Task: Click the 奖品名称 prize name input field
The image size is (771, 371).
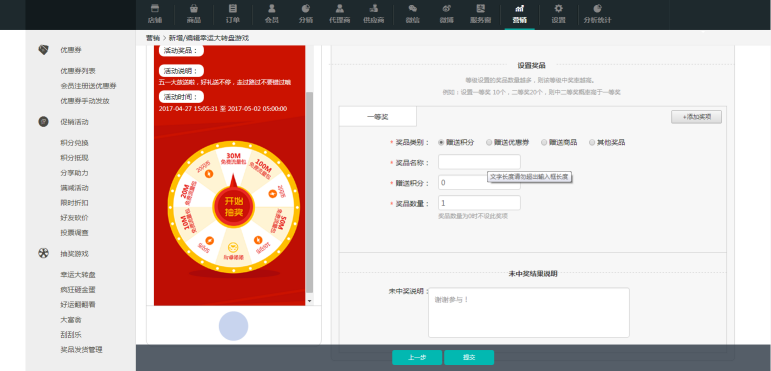Action: [479, 162]
